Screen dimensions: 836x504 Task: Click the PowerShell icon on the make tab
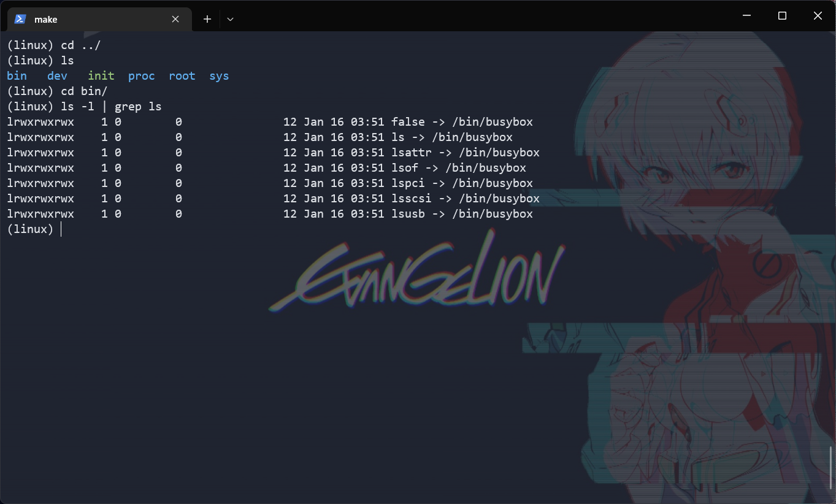[20, 19]
